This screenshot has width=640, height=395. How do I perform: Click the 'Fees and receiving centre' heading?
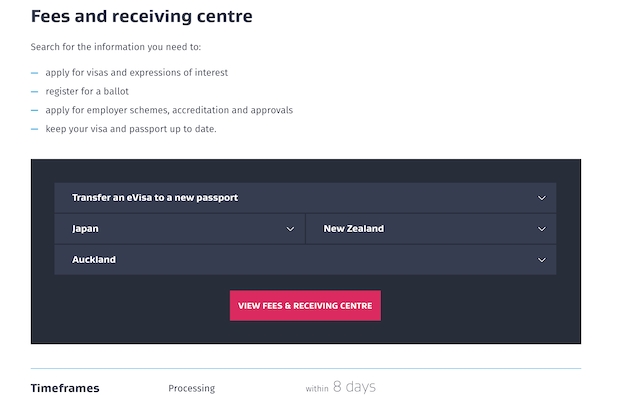tap(142, 16)
